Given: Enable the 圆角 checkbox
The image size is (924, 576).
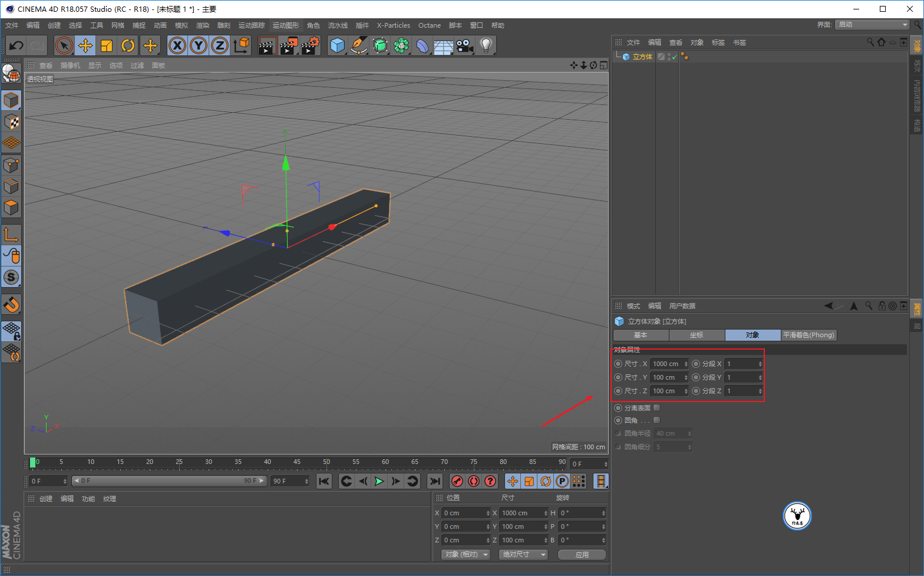Looking at the screenshot, I should tap(656, 420).
